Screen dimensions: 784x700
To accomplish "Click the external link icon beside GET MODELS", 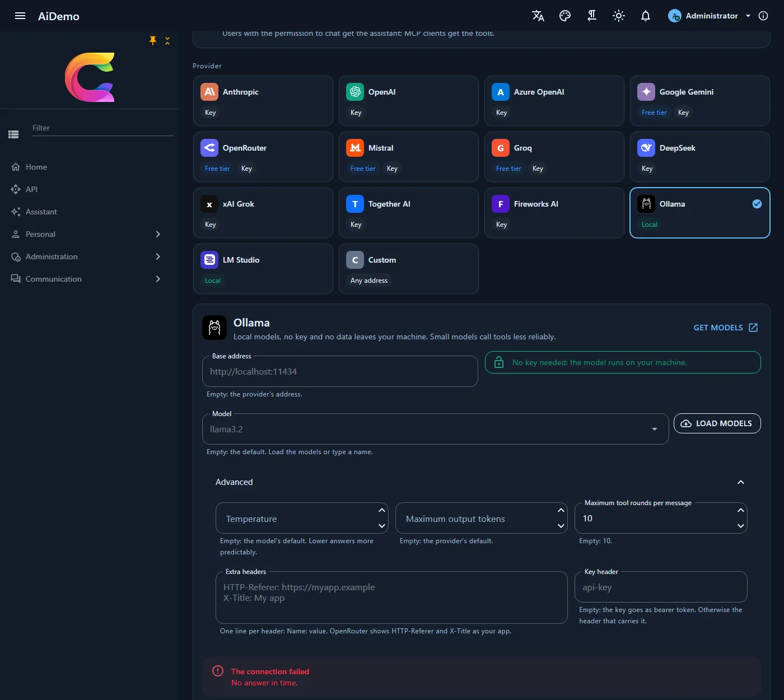I will (x=753, y=328).
